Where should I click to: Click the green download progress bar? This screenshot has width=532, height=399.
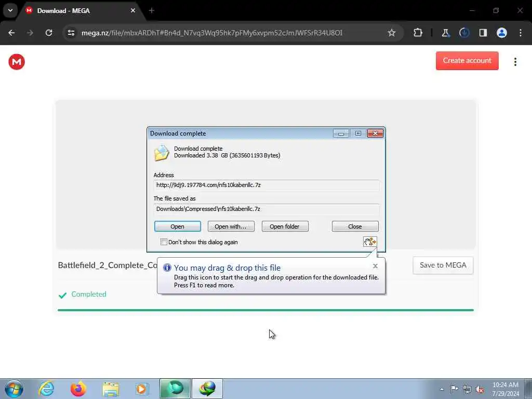[265, 310]
